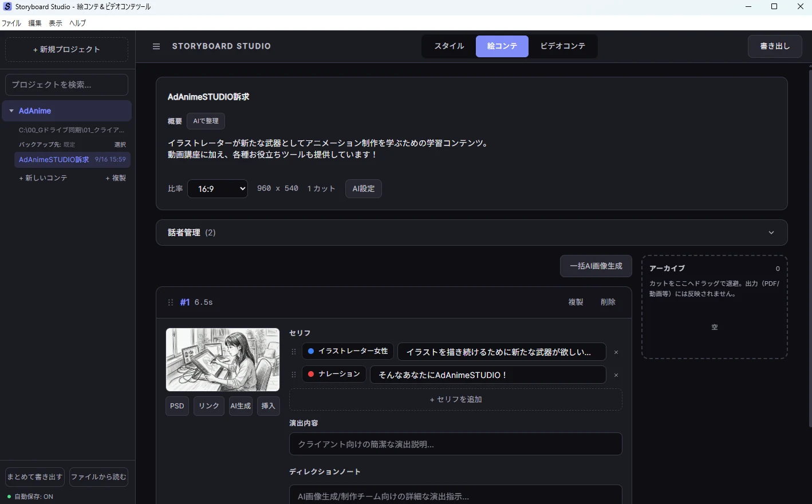
Task: Click the 演出内容 input field
Action: point(456,444)
